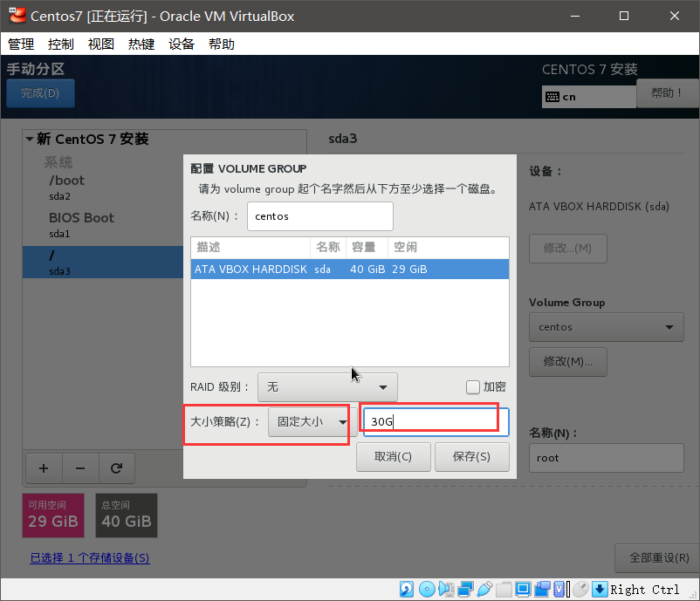The image size is (700, 601).
Task: Open the 控制 menu
Action: (x=60, y=44)
